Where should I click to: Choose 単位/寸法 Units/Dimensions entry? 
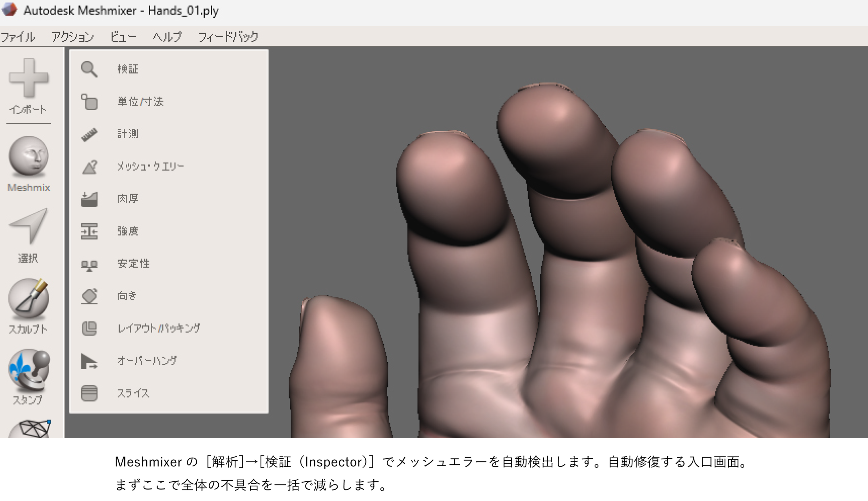click(140, 101)
